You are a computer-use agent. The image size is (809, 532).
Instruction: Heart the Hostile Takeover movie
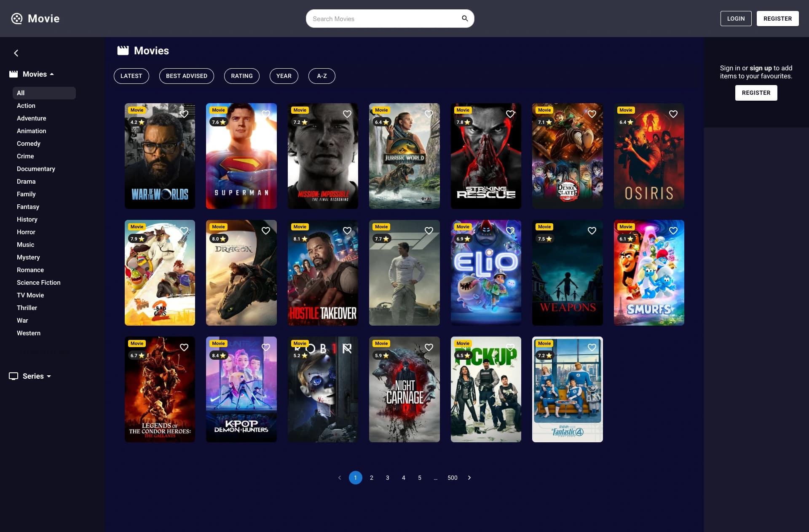point(347,231)
